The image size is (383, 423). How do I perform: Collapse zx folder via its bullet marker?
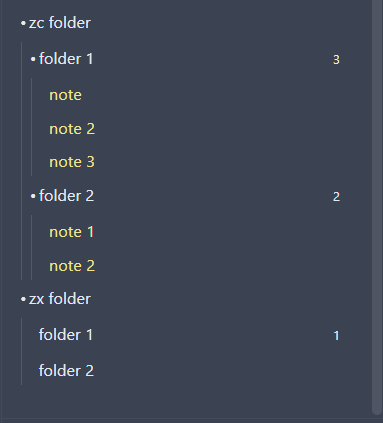(x=23, y=299)
